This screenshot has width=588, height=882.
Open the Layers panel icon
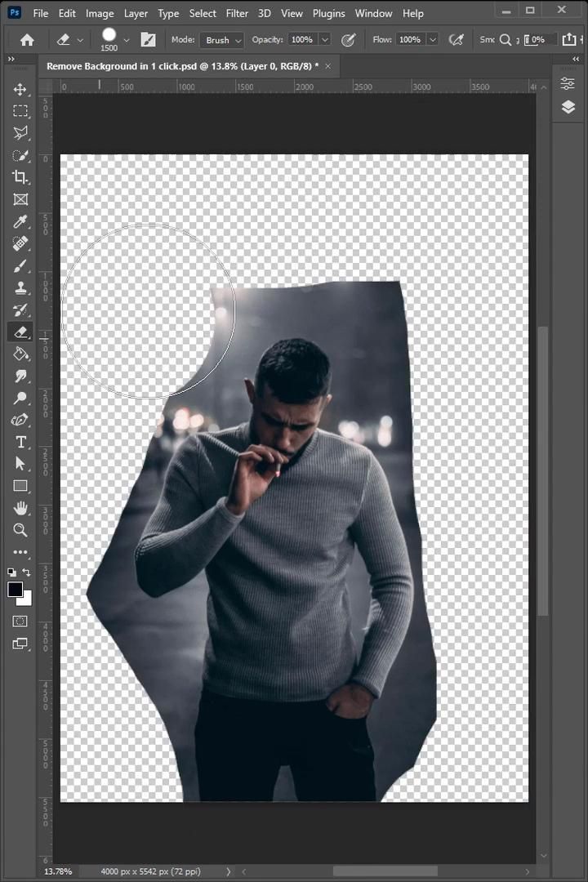tap(568, 107)
